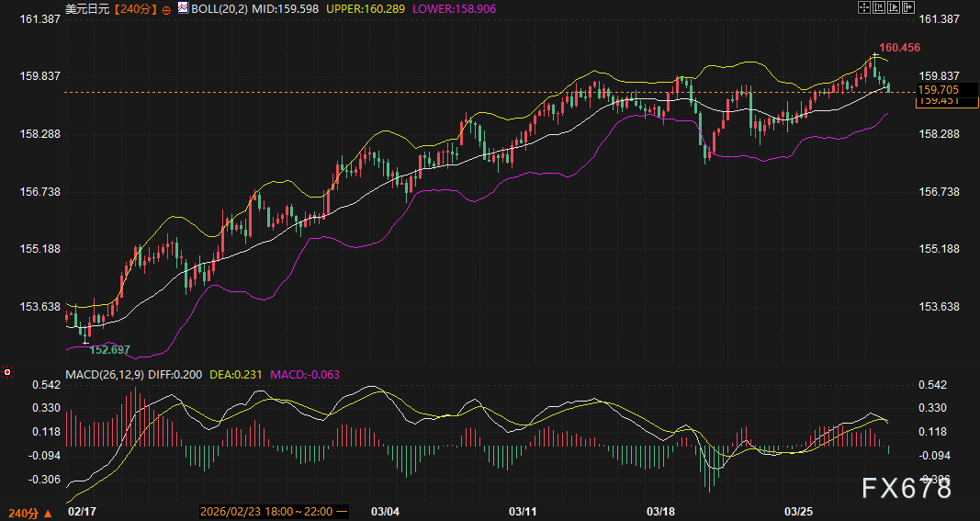Click the 【240分】 timeframe label at top
980x521 pixels.
click(x=132, y=8)
